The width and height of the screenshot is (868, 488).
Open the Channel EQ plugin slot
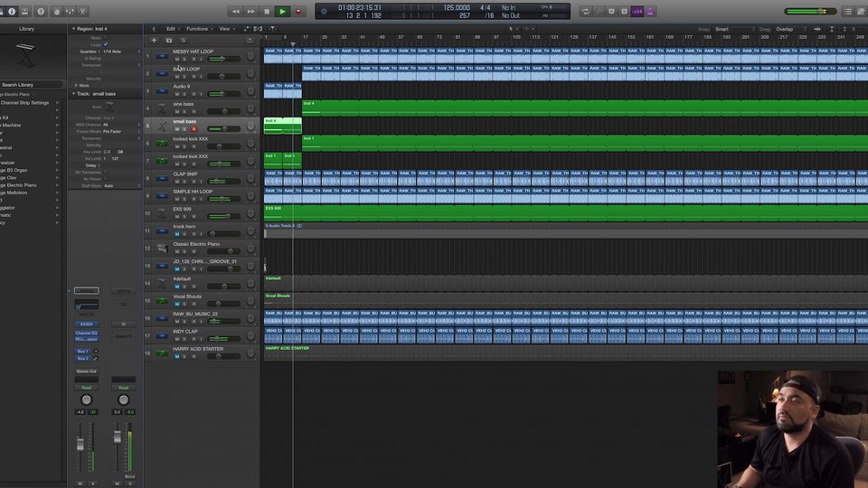point(87,333)
